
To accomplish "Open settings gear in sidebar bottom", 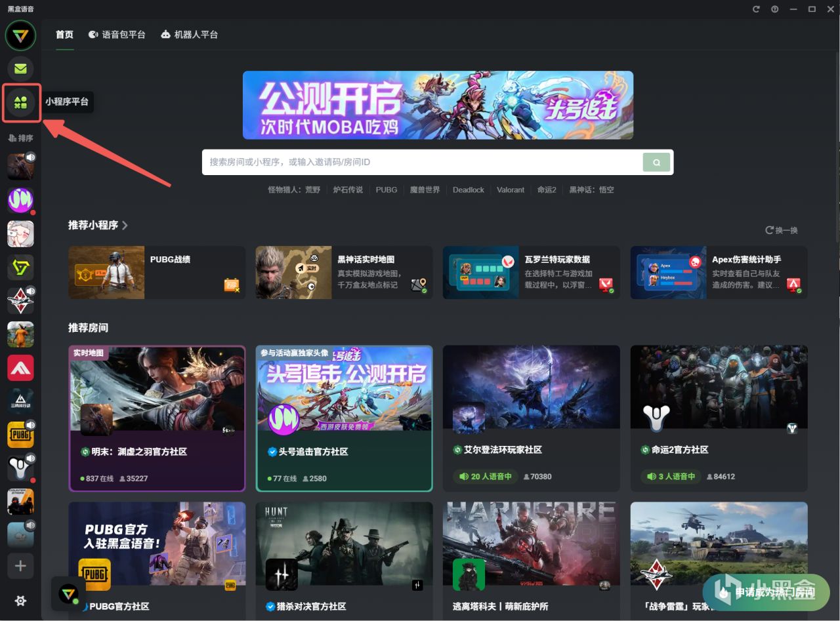I will 20,601.
